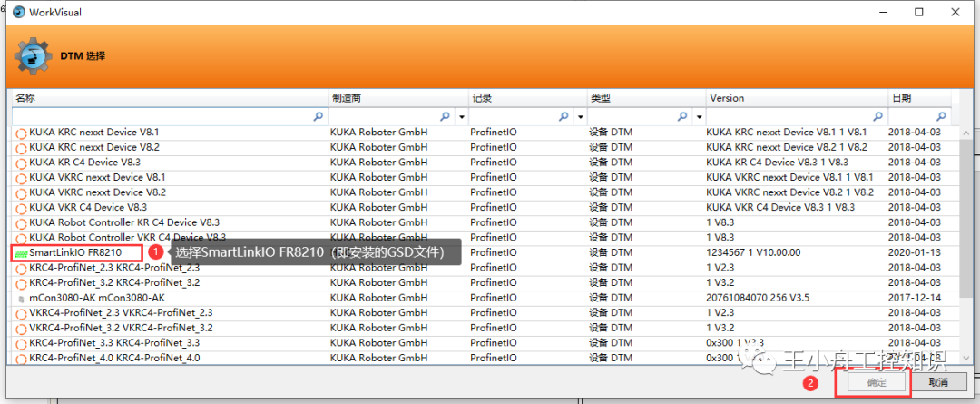Click the date cell 2020-01-13
Viewport: 980px width, 404px height.
point(915,253)
